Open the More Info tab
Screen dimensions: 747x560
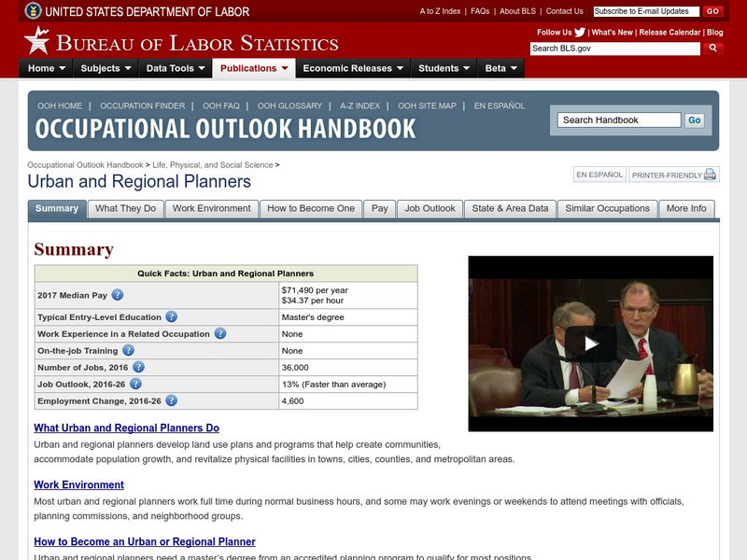tap(686, 208)
